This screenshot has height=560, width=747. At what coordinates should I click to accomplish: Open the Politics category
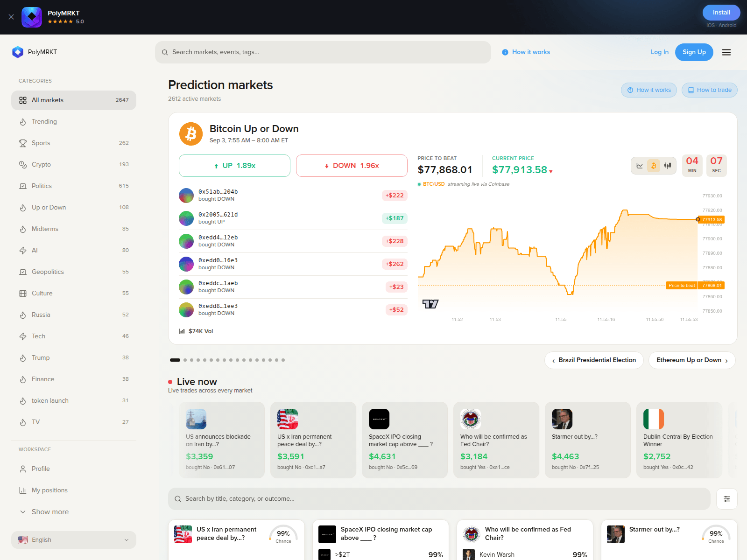pos(74,186)
